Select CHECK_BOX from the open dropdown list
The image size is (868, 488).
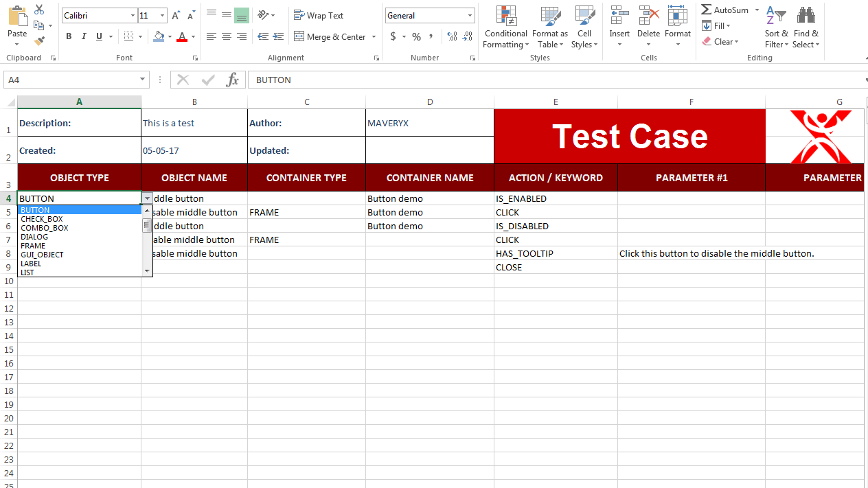41,218
